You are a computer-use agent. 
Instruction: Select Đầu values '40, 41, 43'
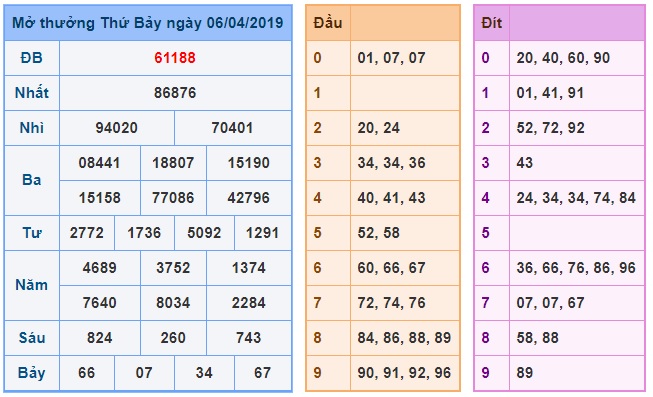tap(391, 198)
